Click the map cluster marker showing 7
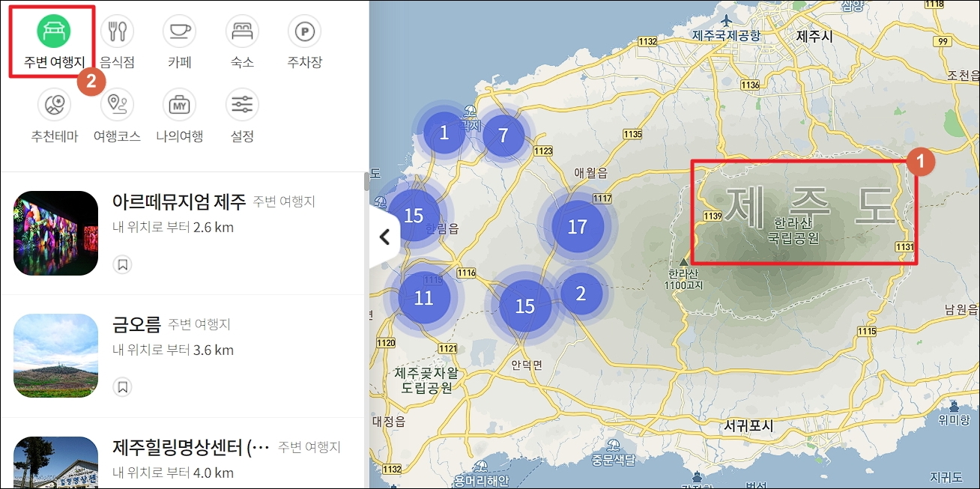 [x=503, y=136]
